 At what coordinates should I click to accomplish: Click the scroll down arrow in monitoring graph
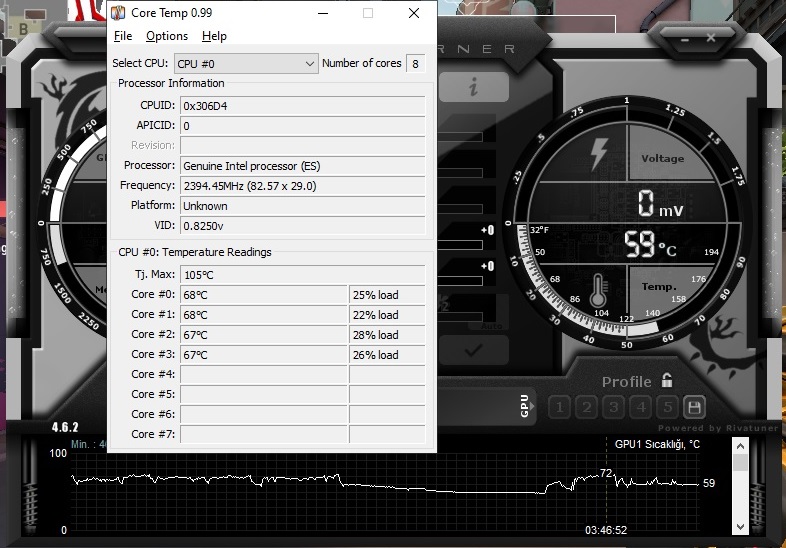click(740, 527)
